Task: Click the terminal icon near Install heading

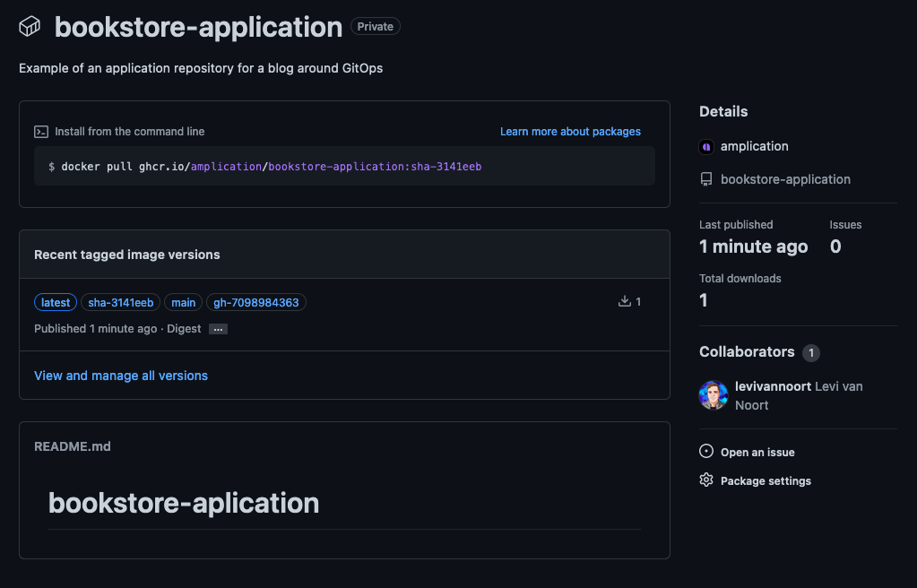Action: 41,132
